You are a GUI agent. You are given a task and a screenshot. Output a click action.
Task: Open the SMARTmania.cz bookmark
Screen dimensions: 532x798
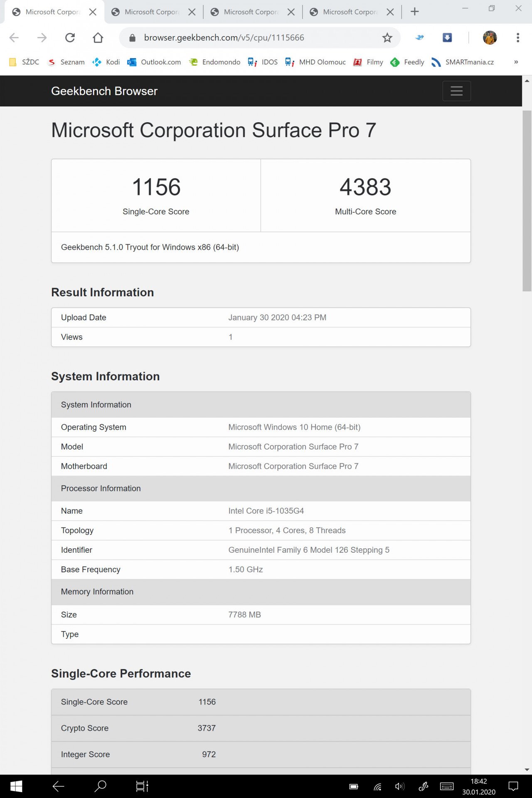pyautogui.click(x=463, y=62)
